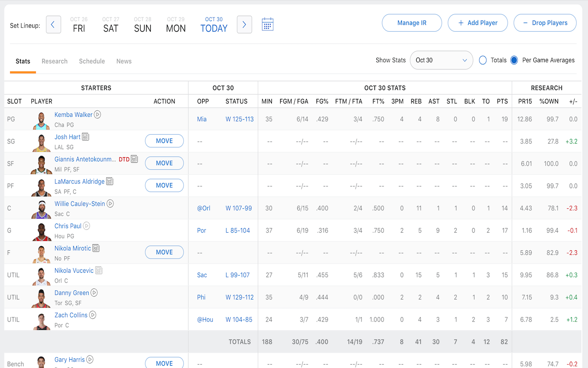
Task: Switch to the Research tab
Action: [x=54, y=61]
